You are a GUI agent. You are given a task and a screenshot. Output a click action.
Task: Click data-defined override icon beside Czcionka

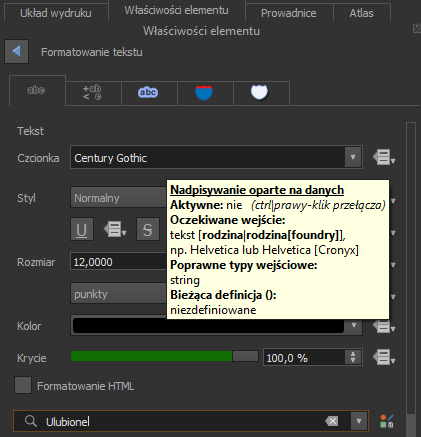[384, 157]
